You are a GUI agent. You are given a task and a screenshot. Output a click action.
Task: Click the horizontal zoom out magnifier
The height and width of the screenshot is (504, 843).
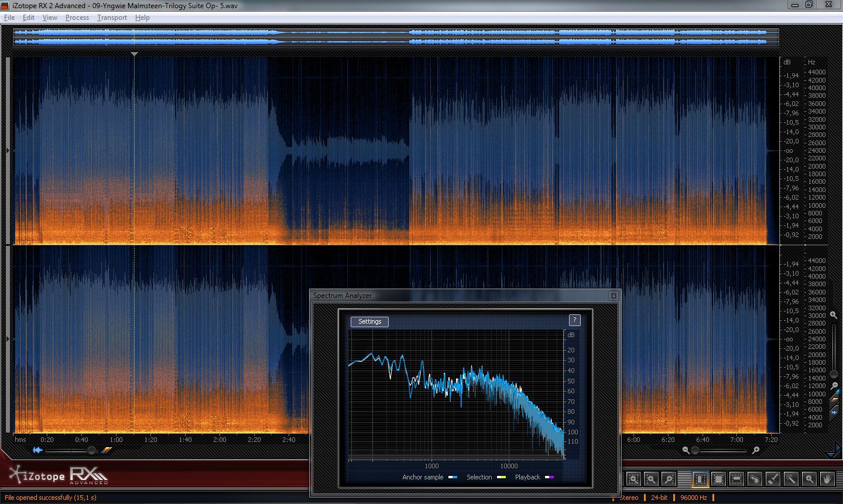686,450
